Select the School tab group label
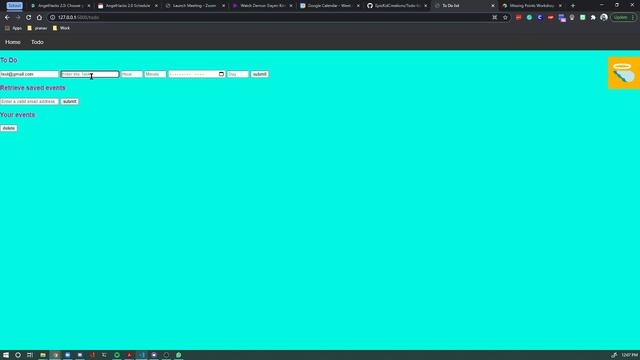 [14, 6]
